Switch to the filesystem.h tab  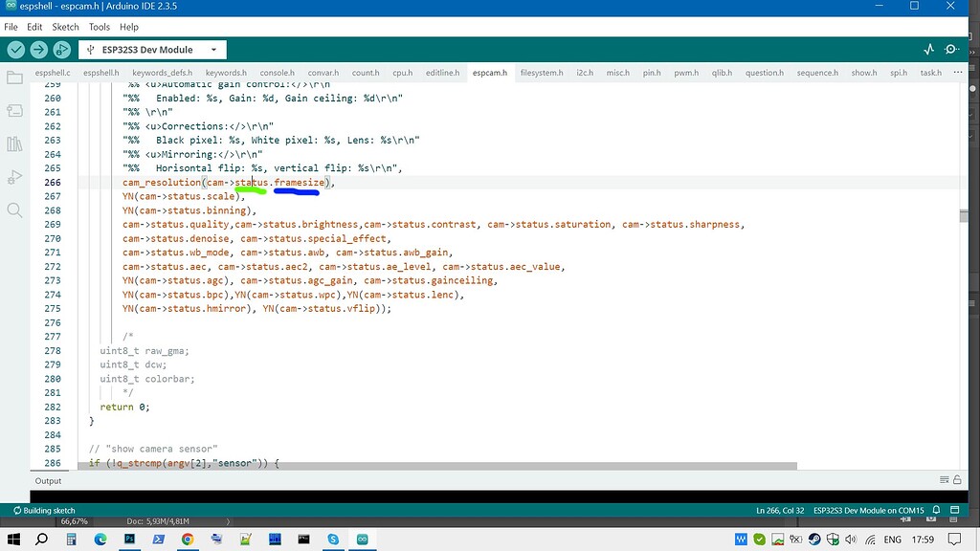click(540, 72)
